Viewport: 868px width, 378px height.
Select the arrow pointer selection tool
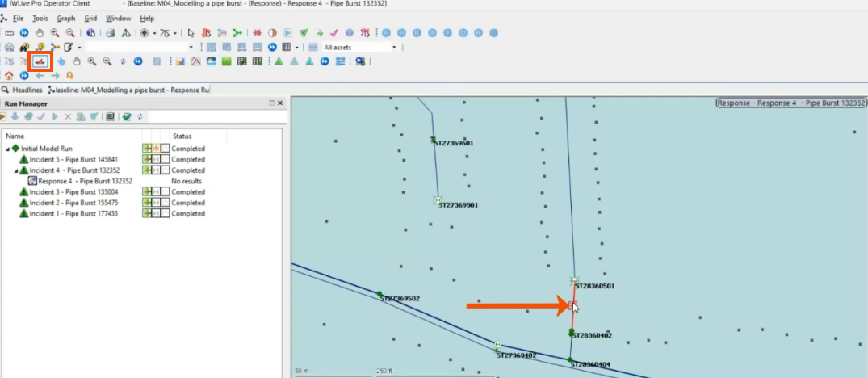[191, 32]
